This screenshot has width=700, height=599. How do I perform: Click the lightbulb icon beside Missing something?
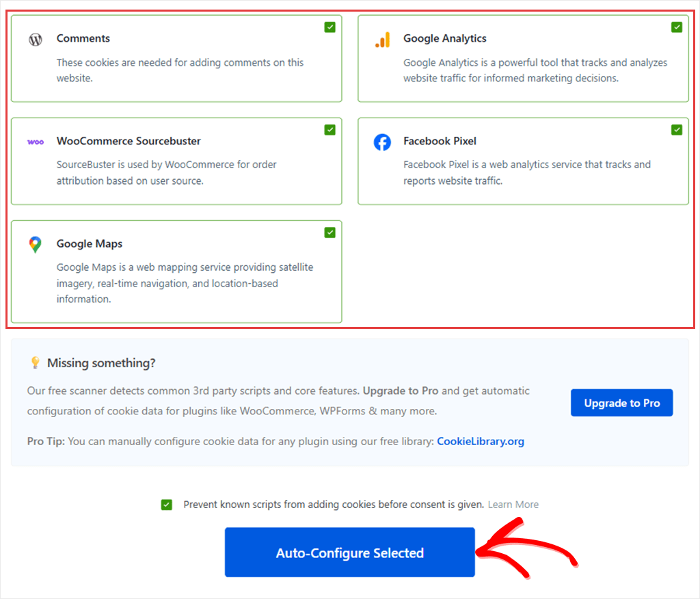35,362
